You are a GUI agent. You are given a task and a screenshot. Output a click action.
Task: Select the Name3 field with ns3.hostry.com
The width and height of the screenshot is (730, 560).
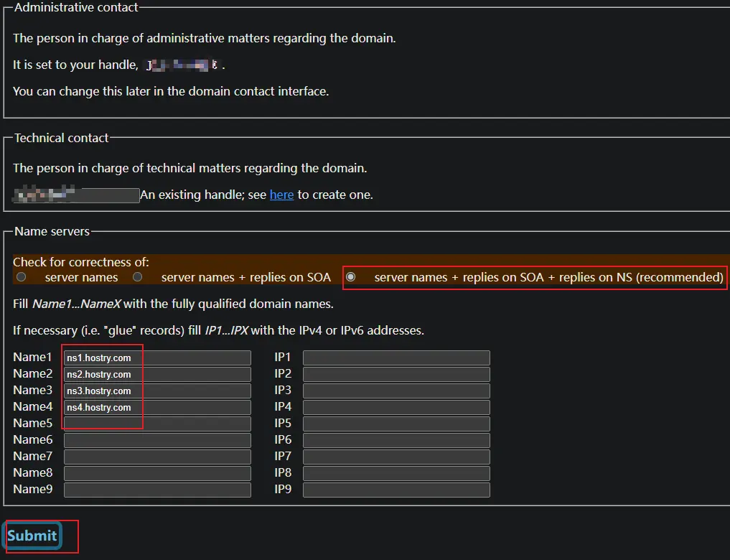pyautogui.click(x=157, y=391)
